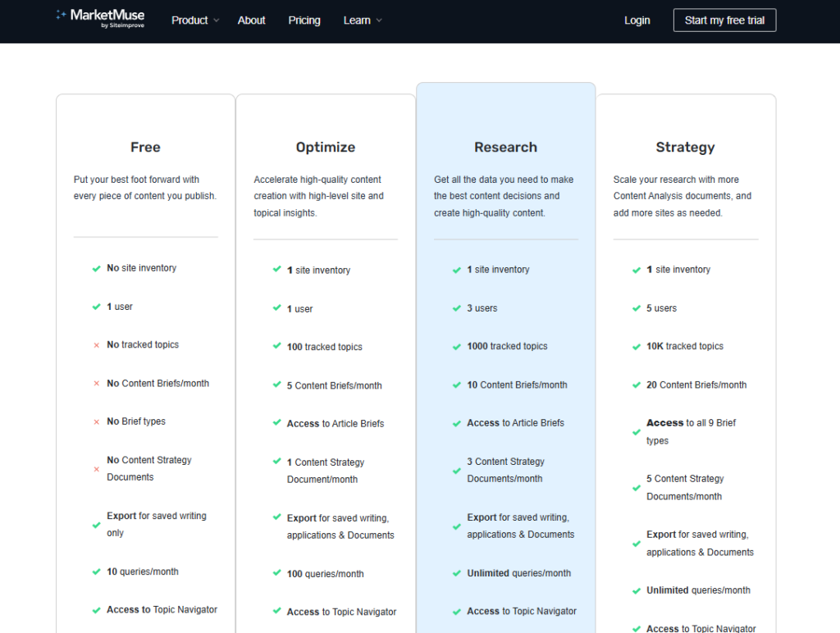The image size is (840, 633).
Task: Click the "Start my free trial" button
Action: (724, 20)
